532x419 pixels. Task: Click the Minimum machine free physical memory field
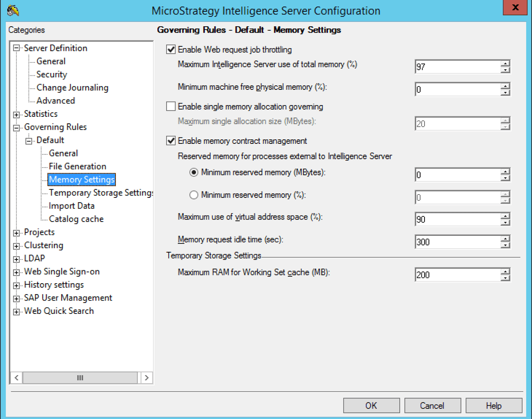coord(457,89)
